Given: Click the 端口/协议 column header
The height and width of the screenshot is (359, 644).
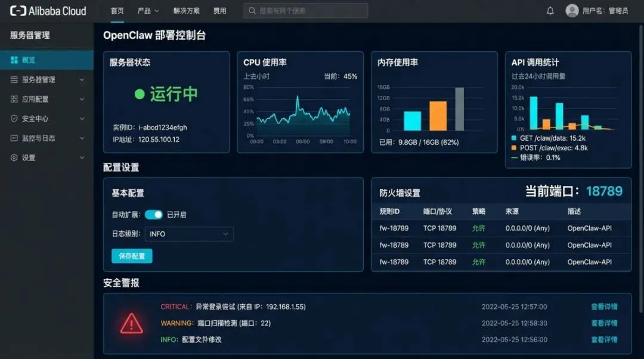Looking at the screenshot, I should [438, 212].
